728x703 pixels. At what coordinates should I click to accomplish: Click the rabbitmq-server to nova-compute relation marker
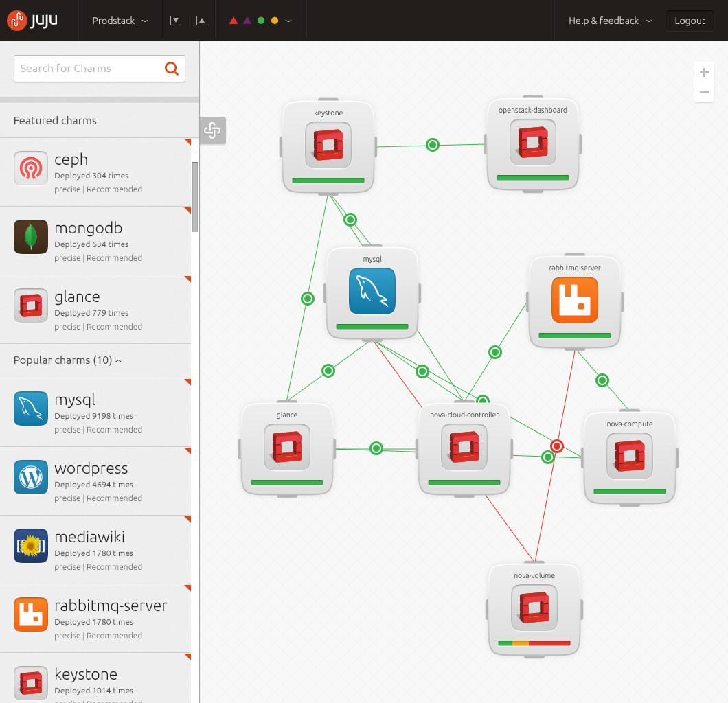tap(602, 380)
